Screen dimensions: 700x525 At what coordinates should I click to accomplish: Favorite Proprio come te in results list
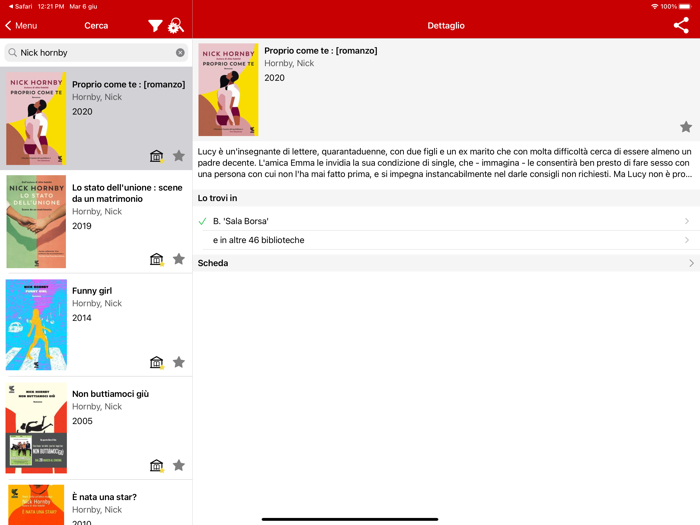pyautogui.click(x=179, y=155)
